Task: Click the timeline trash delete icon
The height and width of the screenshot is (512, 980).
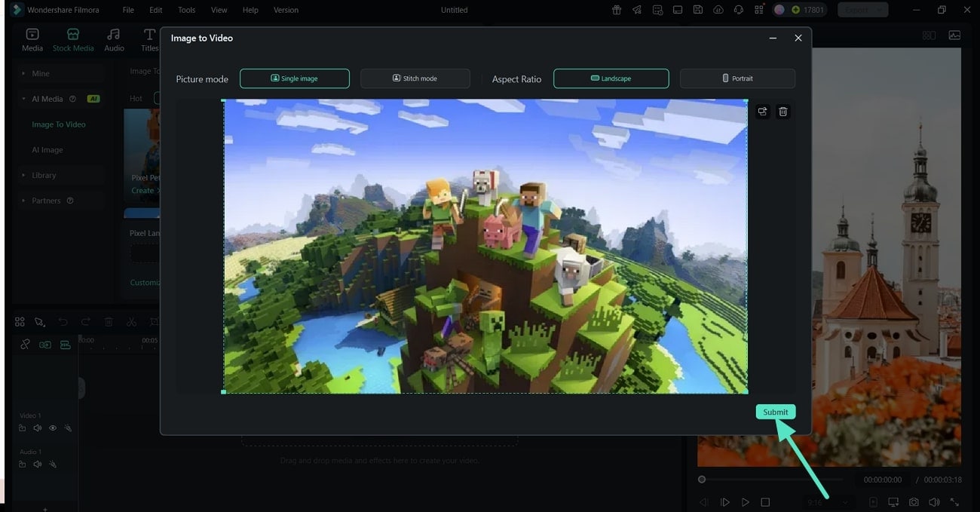Action: pos(109,322)
